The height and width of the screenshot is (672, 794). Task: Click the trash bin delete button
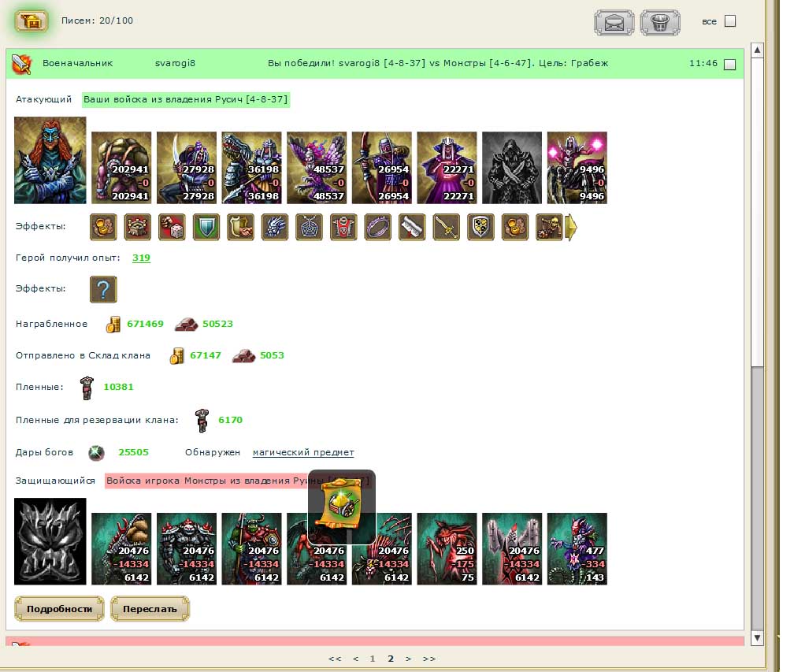pos(660,22)
